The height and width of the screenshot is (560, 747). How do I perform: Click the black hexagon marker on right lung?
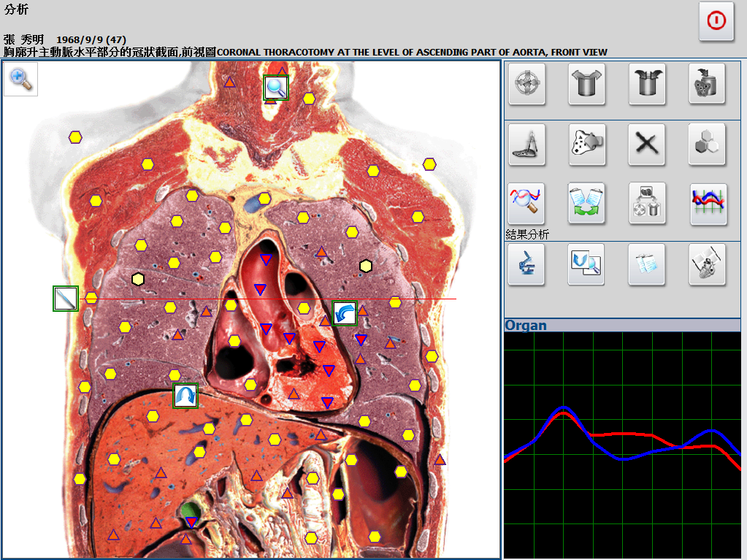pos(366,266)
